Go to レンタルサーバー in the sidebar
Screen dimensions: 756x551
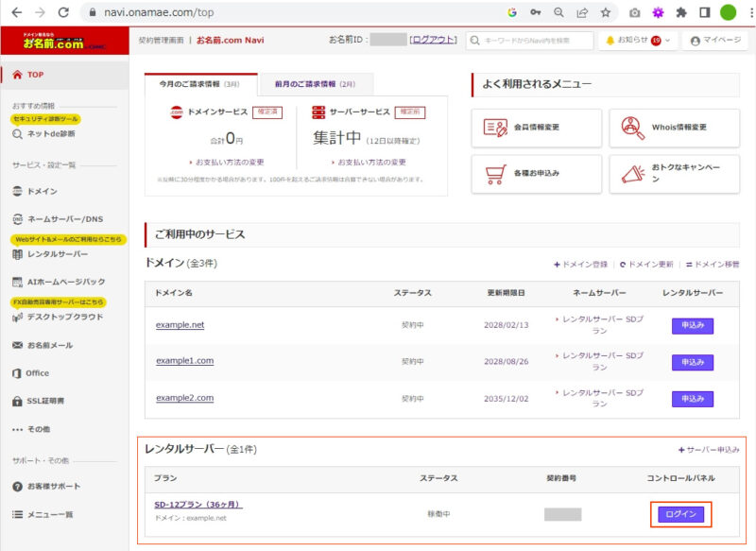tap(57, 254)
